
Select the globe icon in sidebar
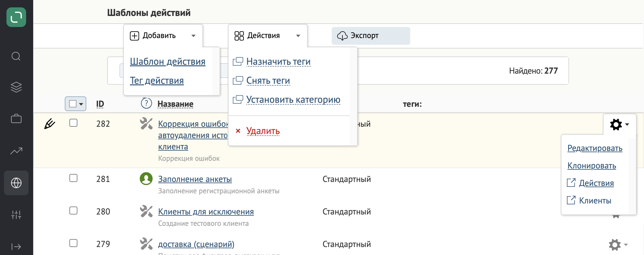(x=16, y=183)
